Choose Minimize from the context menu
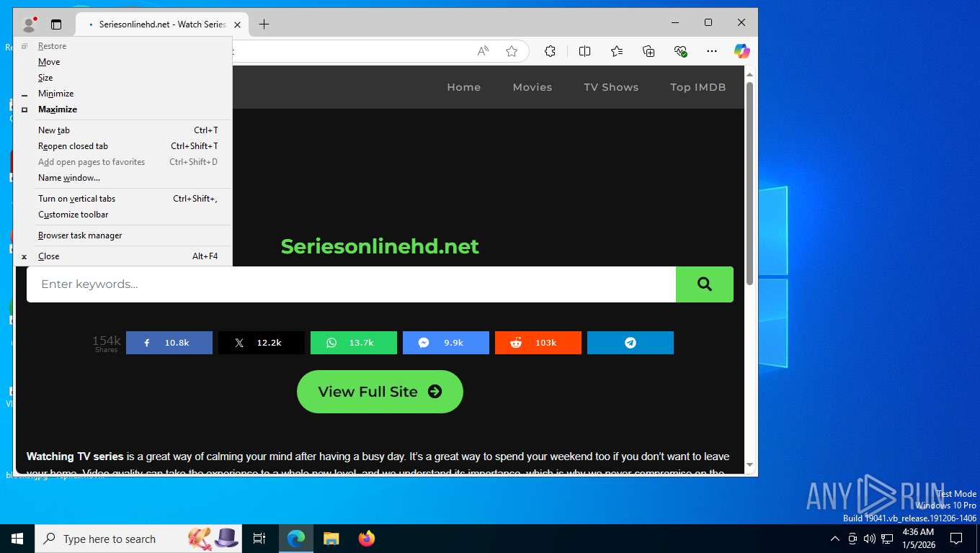 [x=122, y=94]
